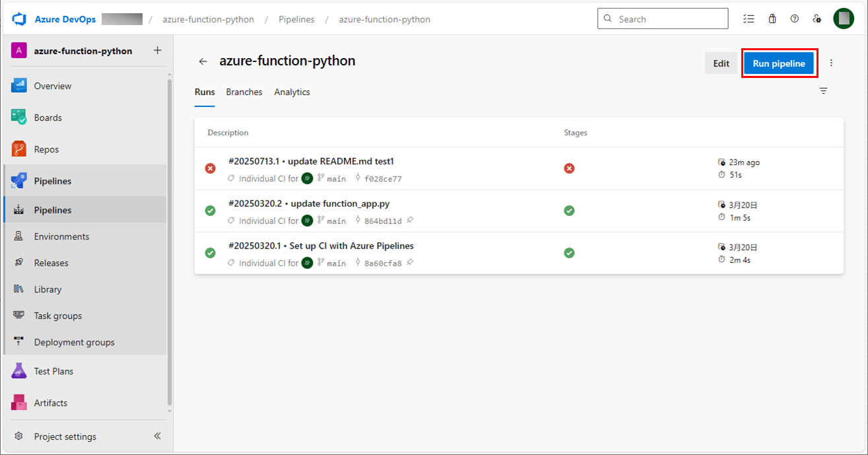Viewport: 868px width, 455px height.
Task: Click the passed stage icon for run #20250320.2
Action: 569,211
